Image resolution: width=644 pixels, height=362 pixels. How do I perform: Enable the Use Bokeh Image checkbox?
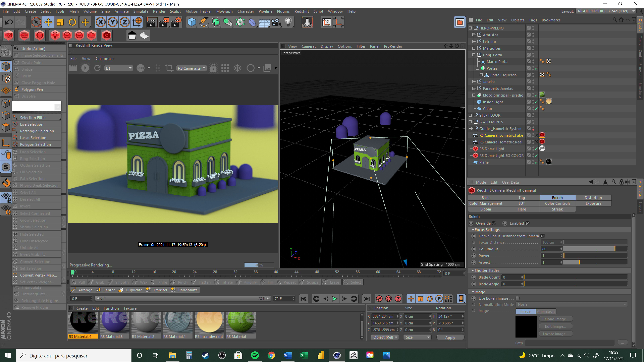click(x=518, y=298)
